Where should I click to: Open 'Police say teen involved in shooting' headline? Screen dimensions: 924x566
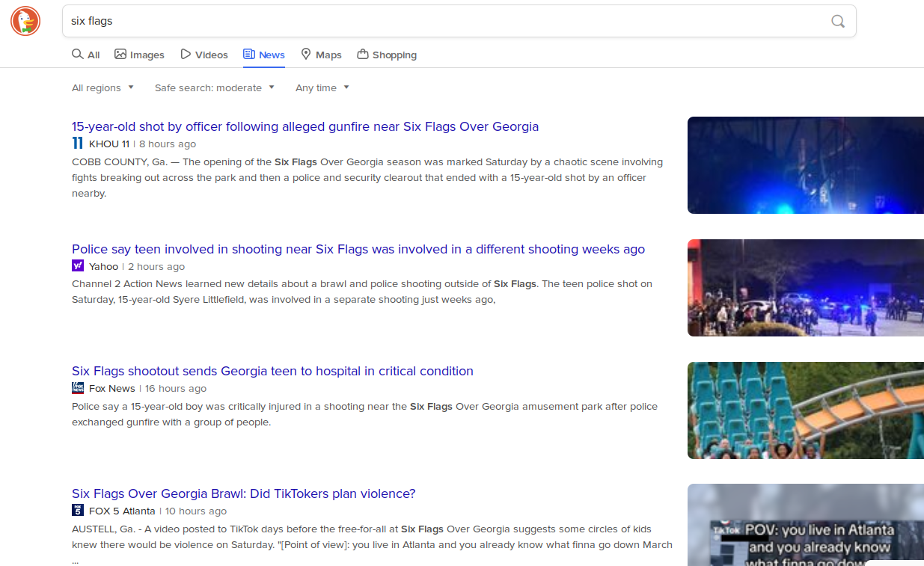pos(358,249)
